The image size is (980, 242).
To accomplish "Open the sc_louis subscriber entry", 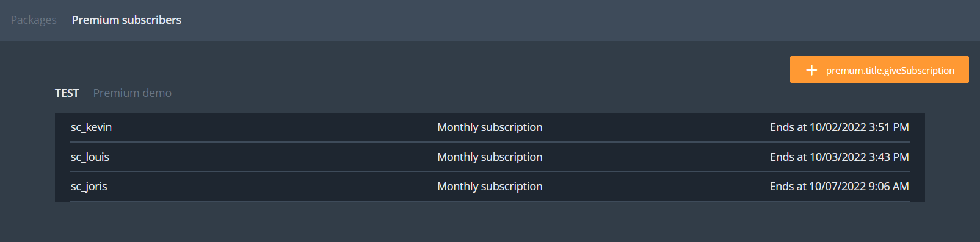I will click(90, 157).
